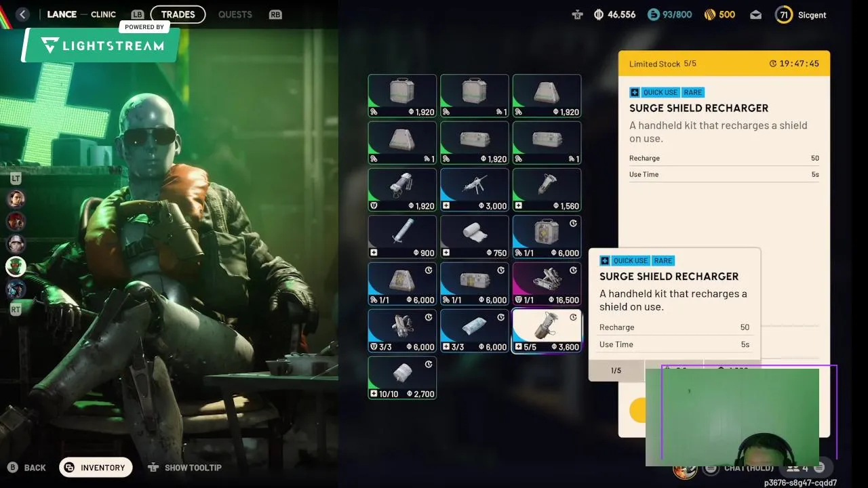
Task: Click the 46,556 credits currency icon
Action: click(x=599, y=14)
